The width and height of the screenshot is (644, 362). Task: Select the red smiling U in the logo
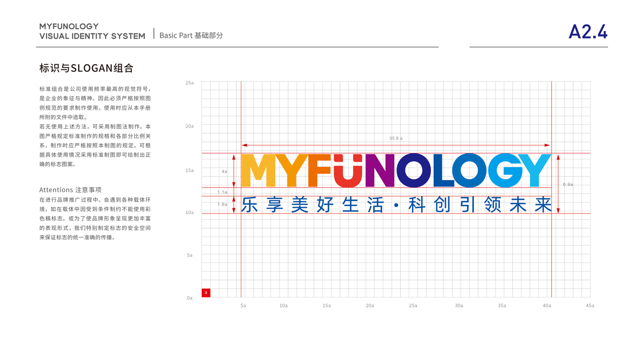pyautogui.click(x=348, y=170)
